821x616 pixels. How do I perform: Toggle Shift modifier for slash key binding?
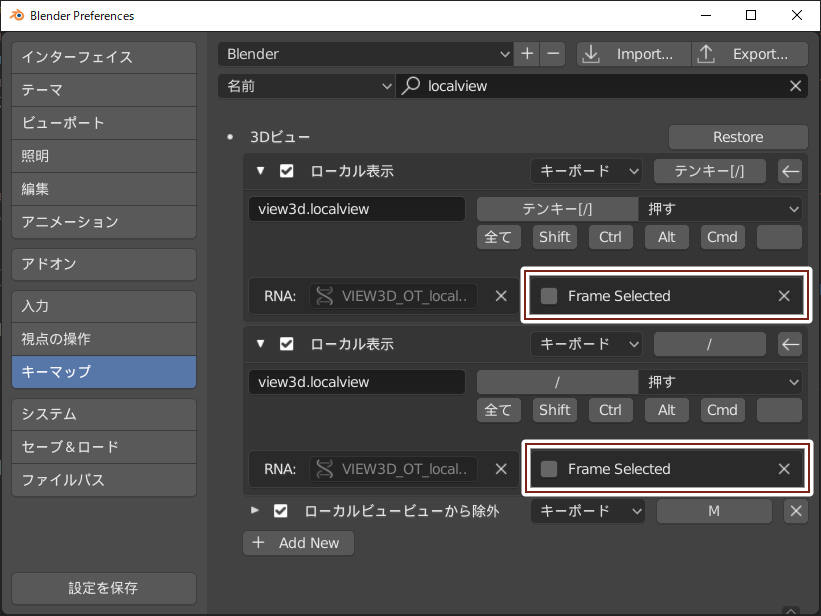coord(555,410)
